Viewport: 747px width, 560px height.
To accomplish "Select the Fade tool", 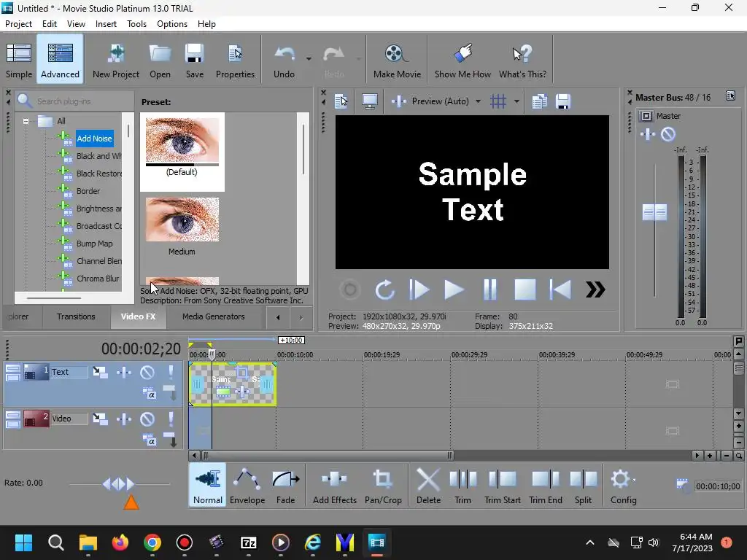I will [286, 485].
